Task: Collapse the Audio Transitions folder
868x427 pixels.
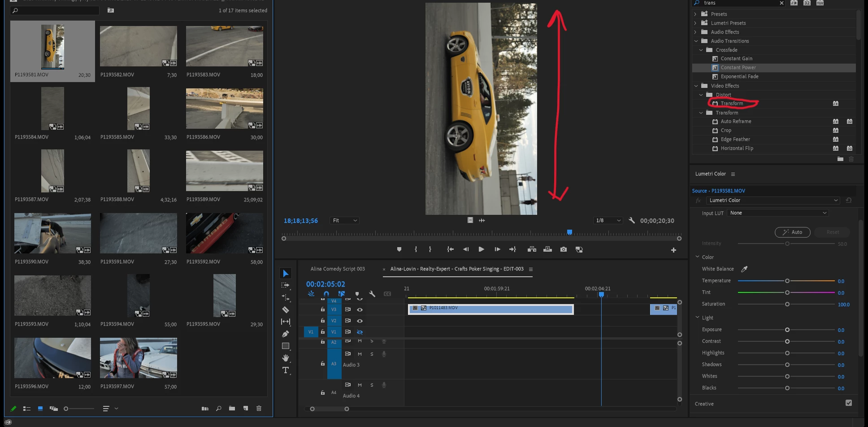Action: [x=696, y=41]
